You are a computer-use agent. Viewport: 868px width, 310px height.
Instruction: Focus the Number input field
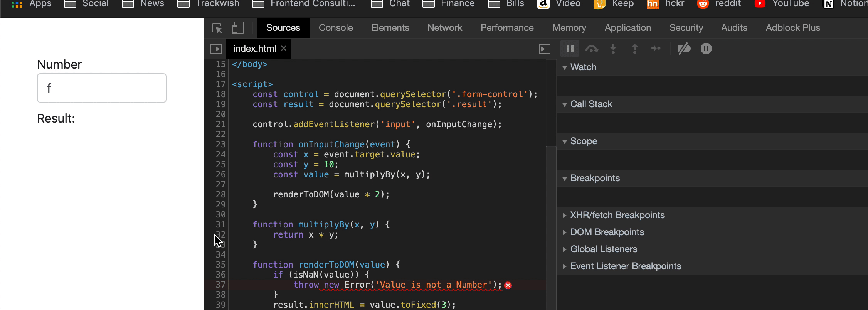[x=102, y=88]
